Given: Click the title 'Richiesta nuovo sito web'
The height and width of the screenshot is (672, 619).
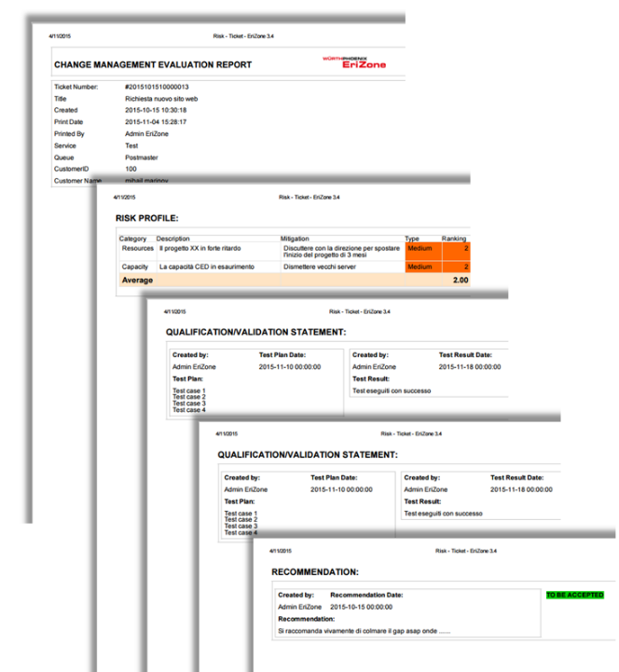Looking at the screenshot, I should pos(161,99).
